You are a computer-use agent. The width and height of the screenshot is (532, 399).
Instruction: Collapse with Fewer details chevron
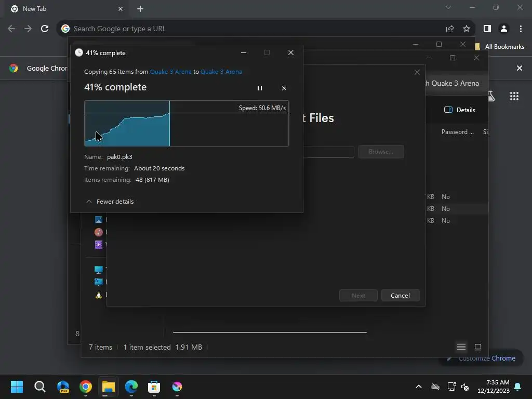tap(89, 202)
